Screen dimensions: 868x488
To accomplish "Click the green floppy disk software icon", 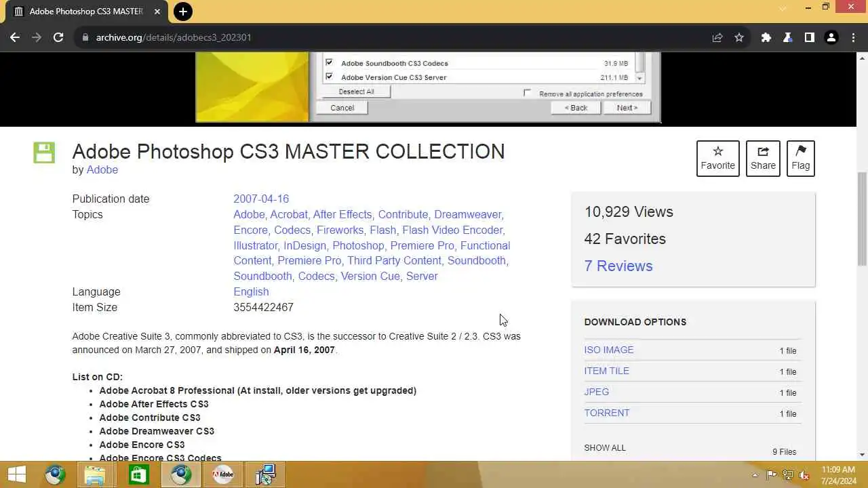I will tap(44, 152).
